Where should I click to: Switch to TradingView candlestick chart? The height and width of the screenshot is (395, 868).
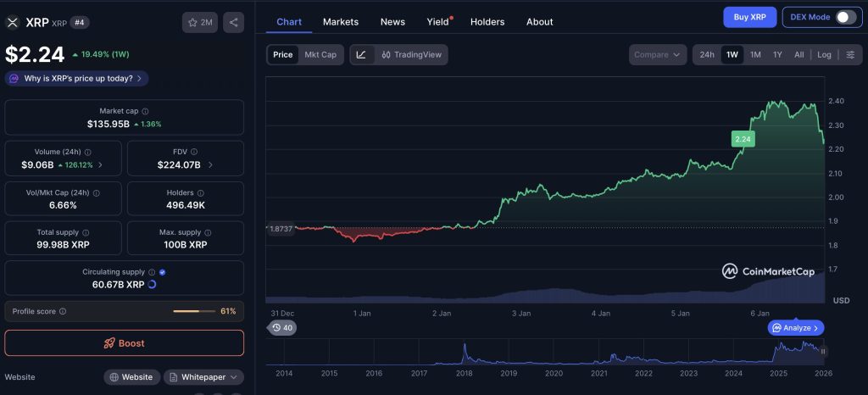tap(411, 55)
